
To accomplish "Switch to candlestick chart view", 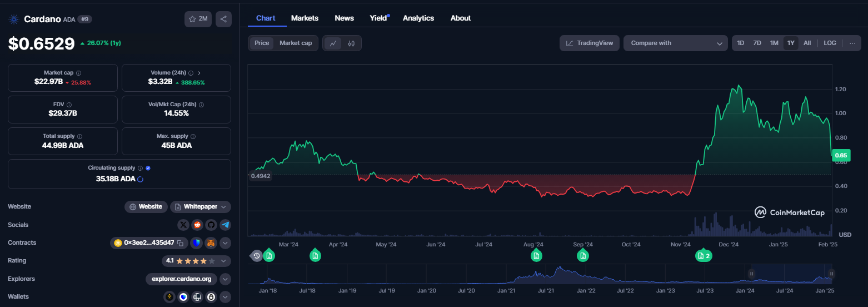I will 351,43.
